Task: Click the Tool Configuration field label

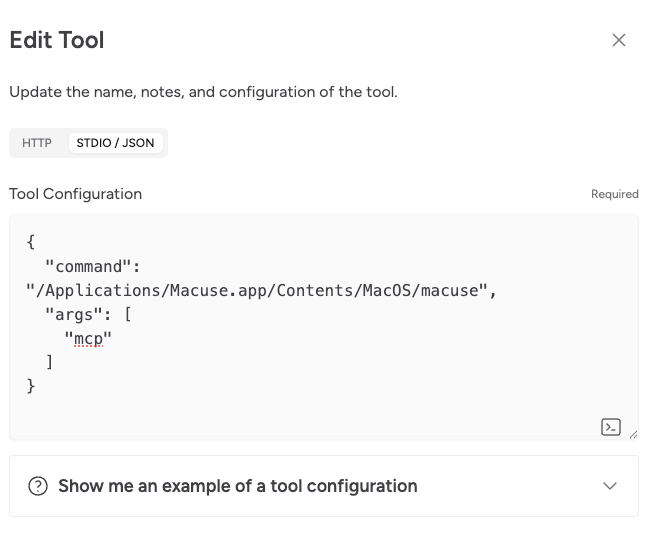Action: (x=76, y=194)
